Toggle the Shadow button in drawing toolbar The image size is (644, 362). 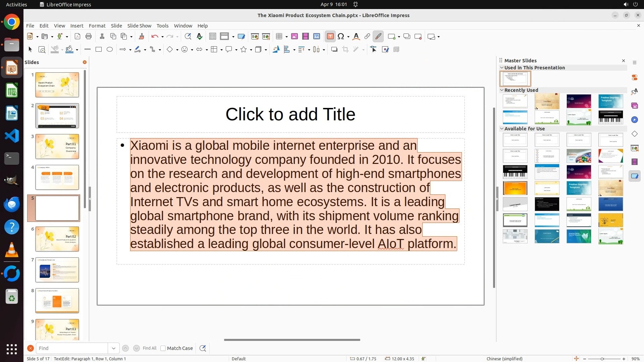334,50
